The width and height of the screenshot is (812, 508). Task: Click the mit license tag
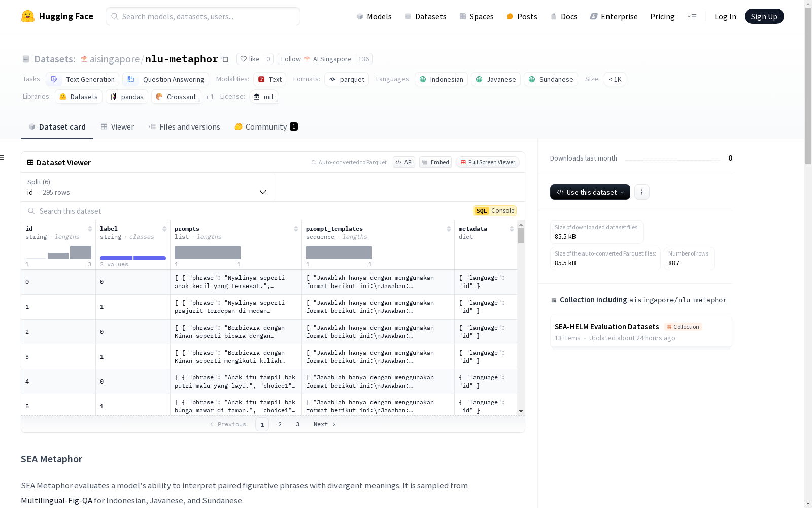point(264,97)
